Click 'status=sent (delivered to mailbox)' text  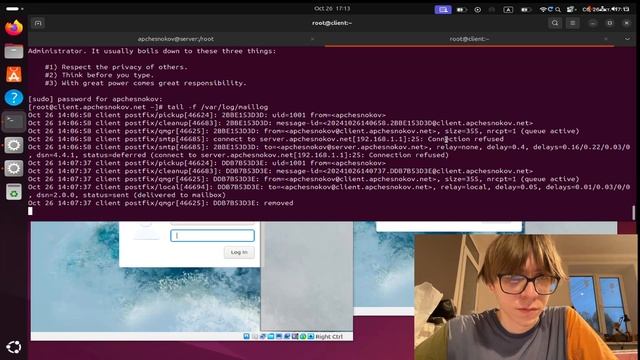tap(154, 195)
